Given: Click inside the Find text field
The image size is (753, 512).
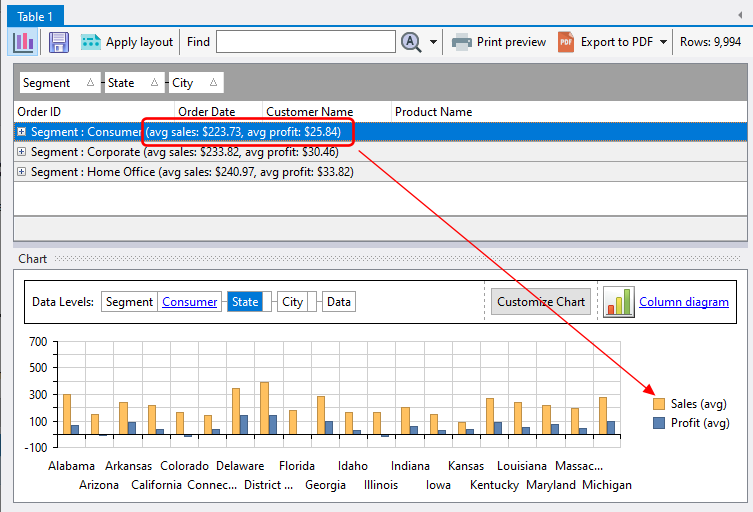Looking at the screenshot, I should coord(305,42).
